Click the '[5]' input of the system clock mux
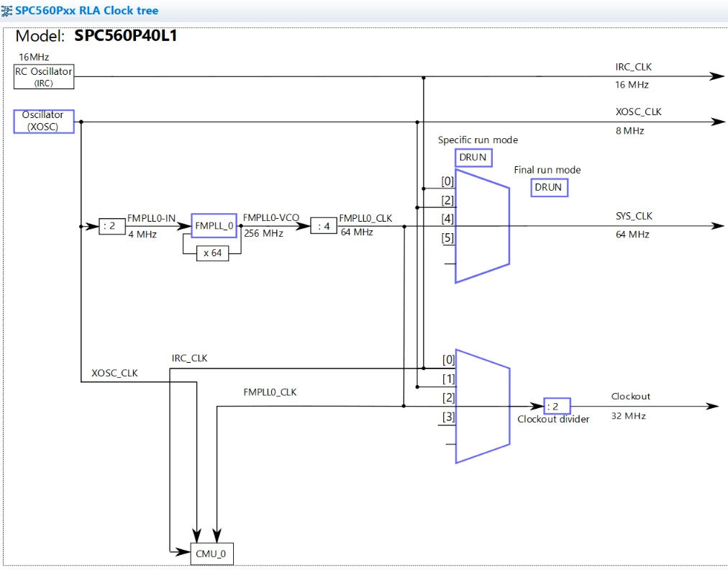The width and height of the screenshot is (728, 570). [447, 237]
